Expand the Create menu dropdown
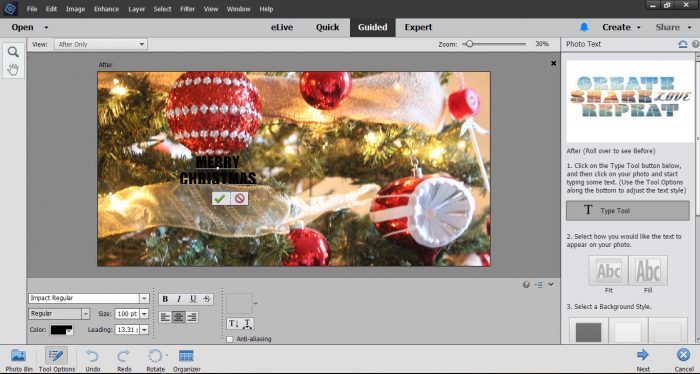700x374 pixels. [x=638, y=28]
